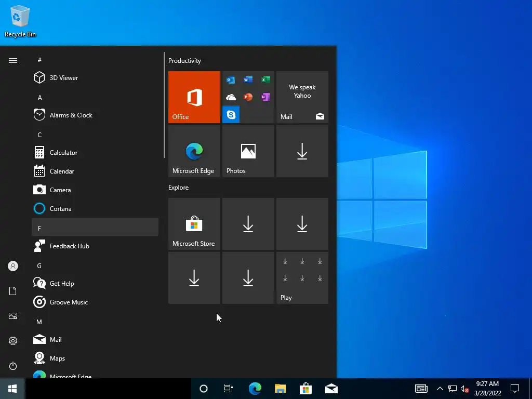Open Pictures from Start sidebar

pos(13,316)
